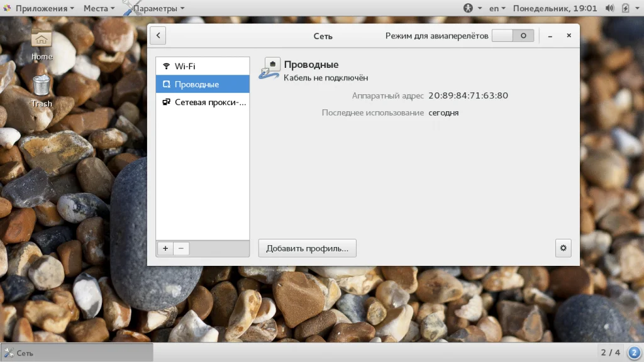Open the Trash icon on the desktop
Viewport: 644px width, 362px height.
pyautogui.click(x=42, y=92)
